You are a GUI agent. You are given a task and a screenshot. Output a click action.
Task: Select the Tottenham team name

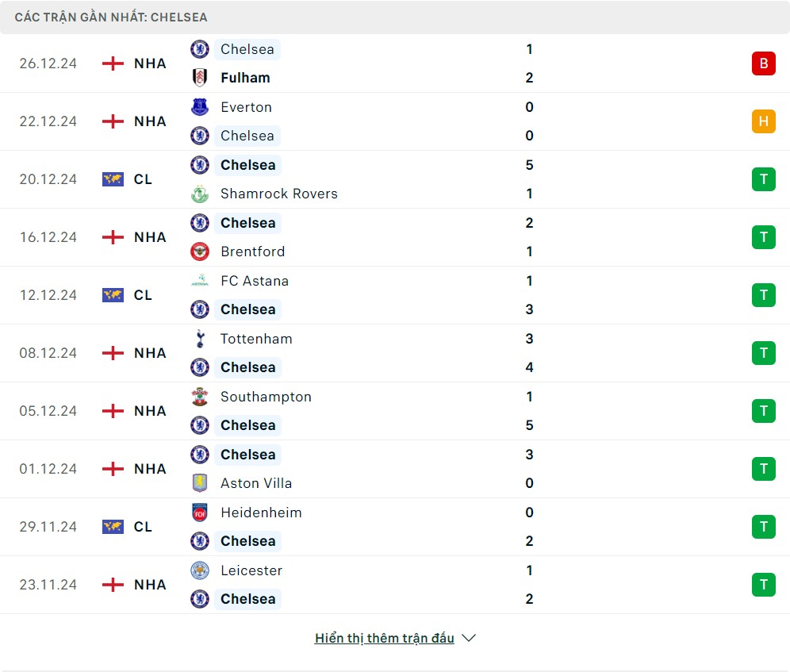tap(256, 339)
